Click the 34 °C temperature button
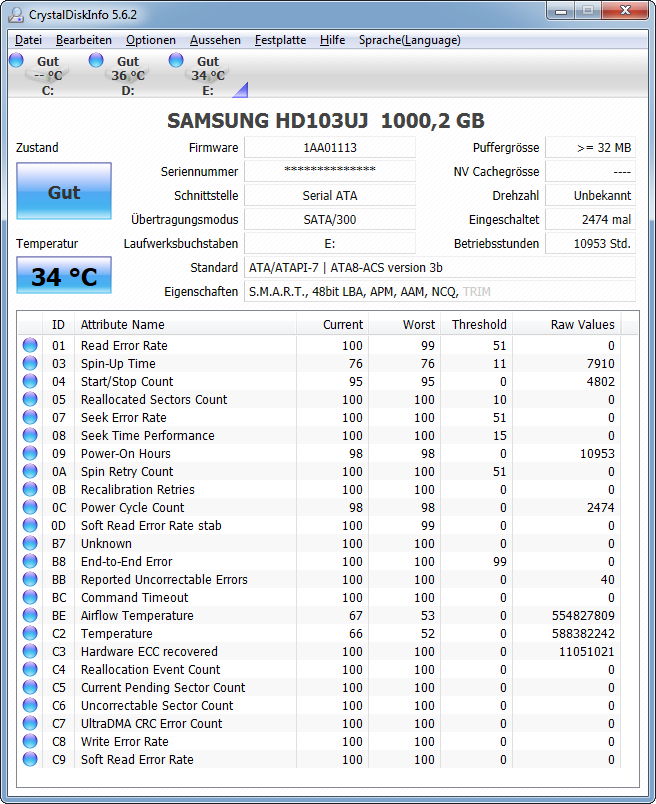This screenshot has width=656, height=804. (x=64, y=276)
